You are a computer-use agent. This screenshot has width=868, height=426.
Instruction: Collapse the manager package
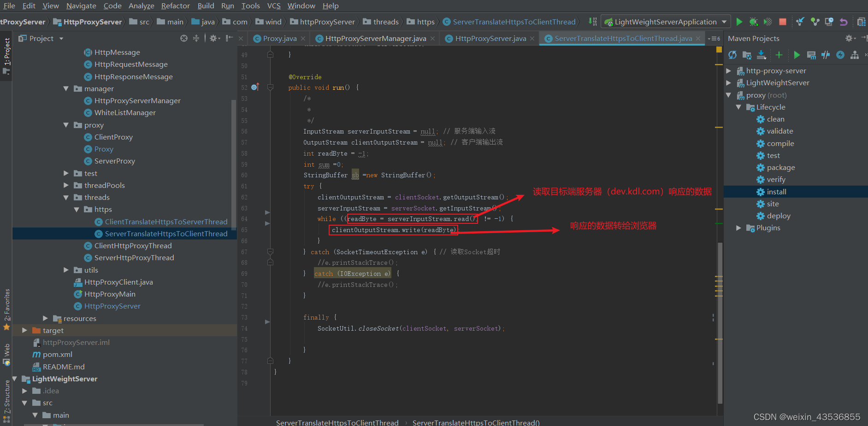click(x=66, y=88)
